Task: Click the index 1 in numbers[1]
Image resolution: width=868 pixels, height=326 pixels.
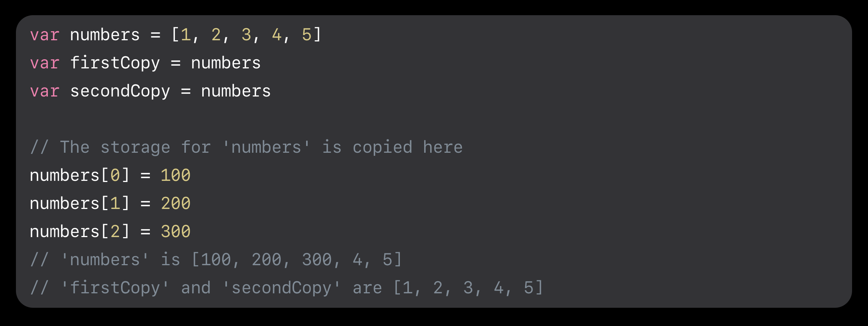Action: (x=115, y=204)
